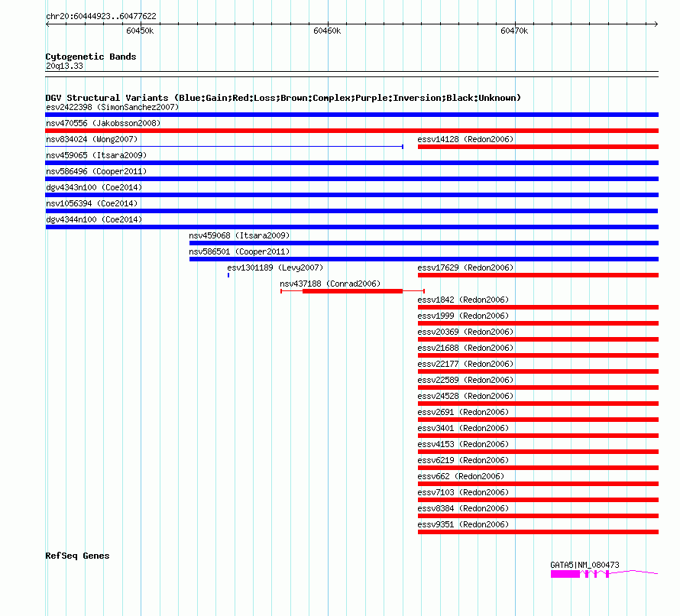This screenshot has height=616, width=680.
Task: Click the Cytogenetic Bands track title
Action: pyautogui.click(x=91, y=57)
